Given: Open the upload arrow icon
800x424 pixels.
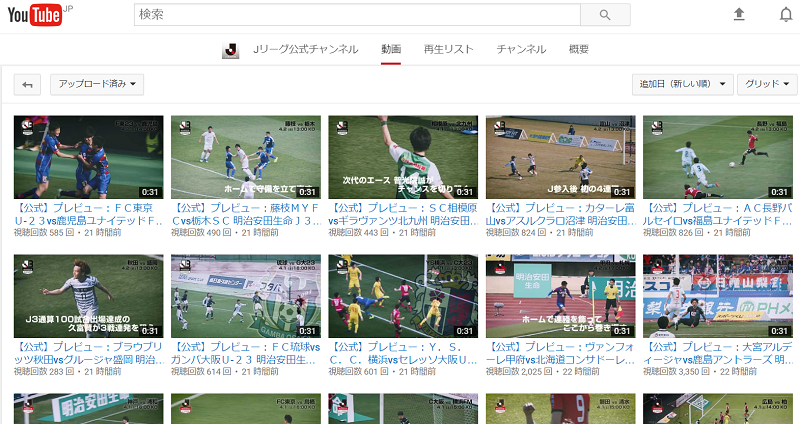Looking at the screenshot, I should point(739,14).
